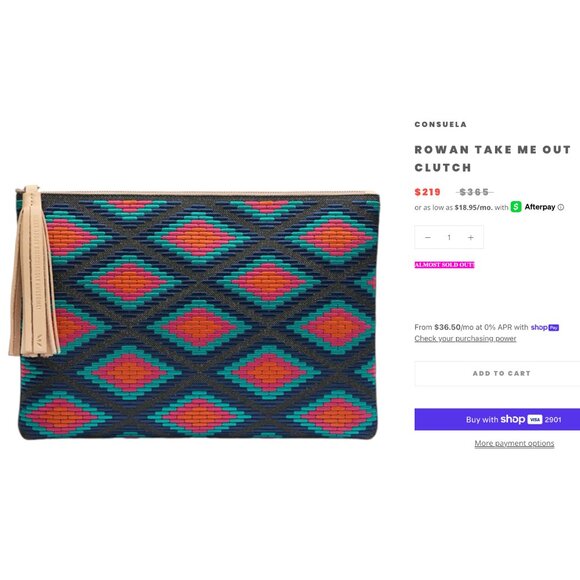580x580 pixels.
Task: Click the $18.95/mo. Afterpay installment text
Action: click(x=473, y=207)
